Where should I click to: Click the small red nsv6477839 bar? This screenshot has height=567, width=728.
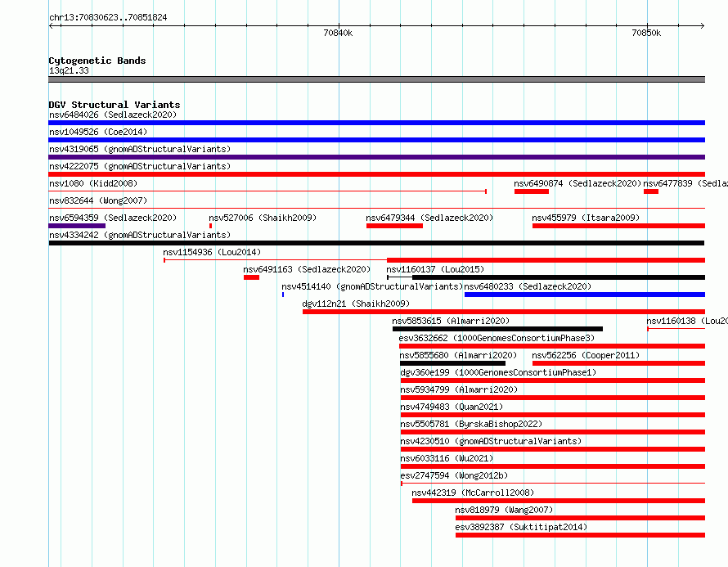point(651,191)
